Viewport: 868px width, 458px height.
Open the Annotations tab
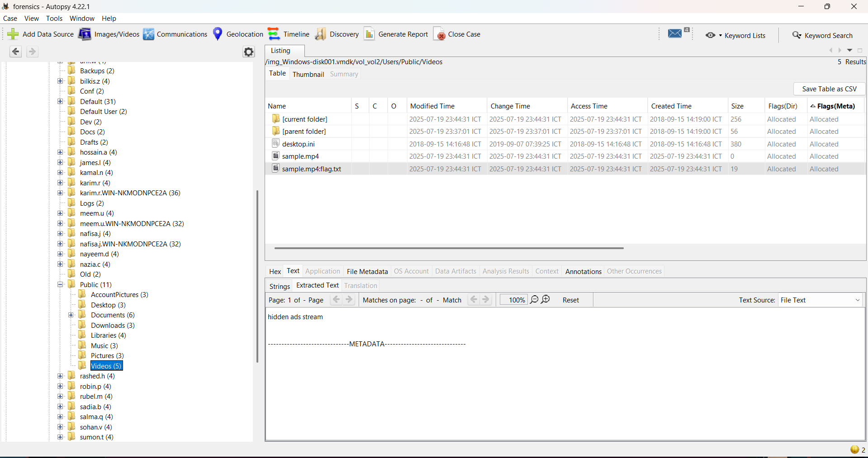(x=583, y=271)
